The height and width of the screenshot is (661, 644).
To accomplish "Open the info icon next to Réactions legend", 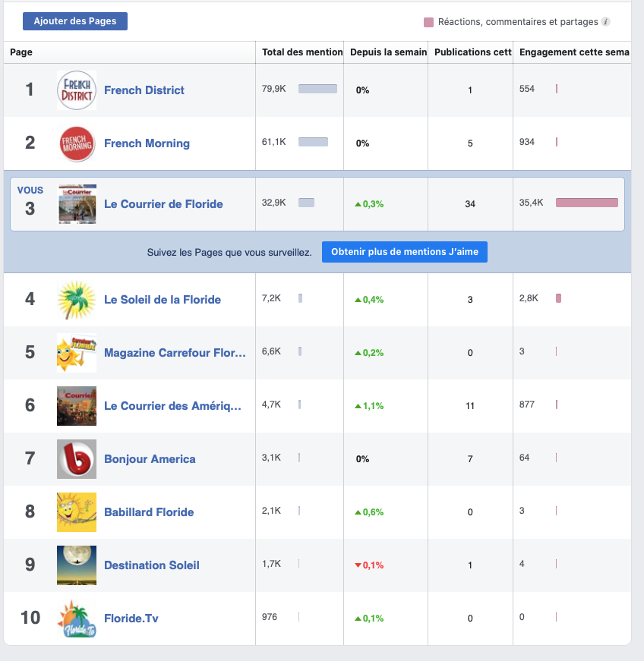I will coord(605,22).
